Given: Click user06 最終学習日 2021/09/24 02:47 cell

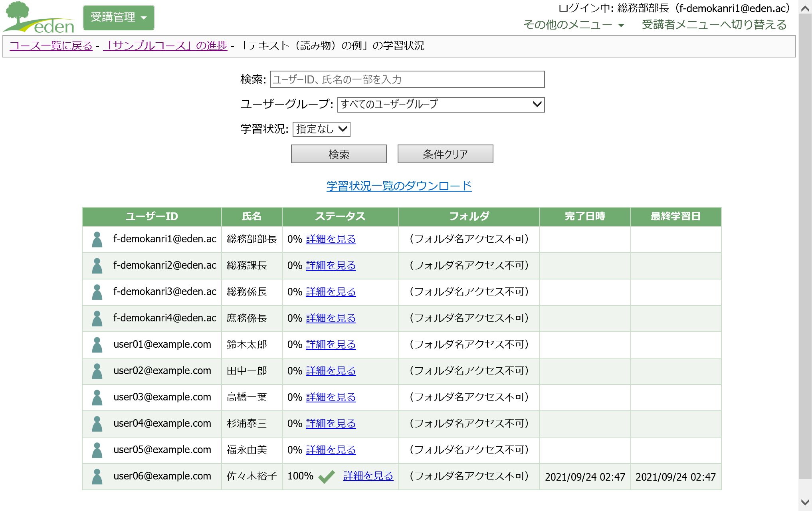Looking at the screenshot, I should point(676,477).
